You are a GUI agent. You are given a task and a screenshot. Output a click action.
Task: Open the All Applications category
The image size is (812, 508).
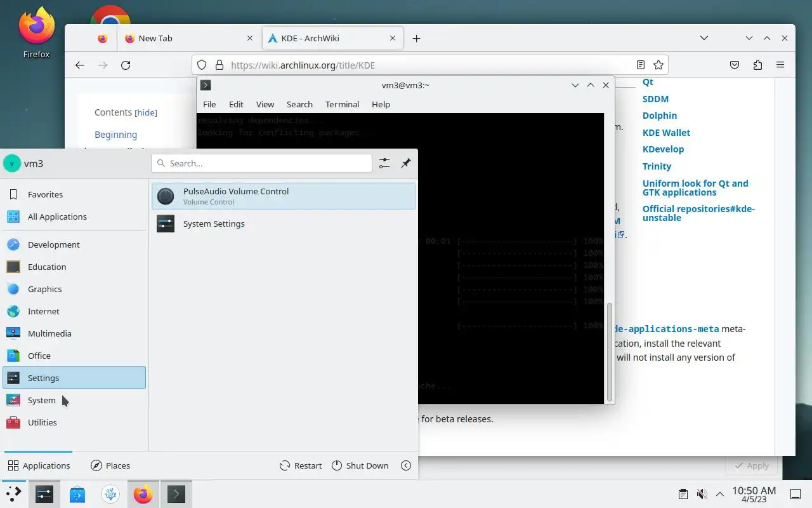click(74, 217)
